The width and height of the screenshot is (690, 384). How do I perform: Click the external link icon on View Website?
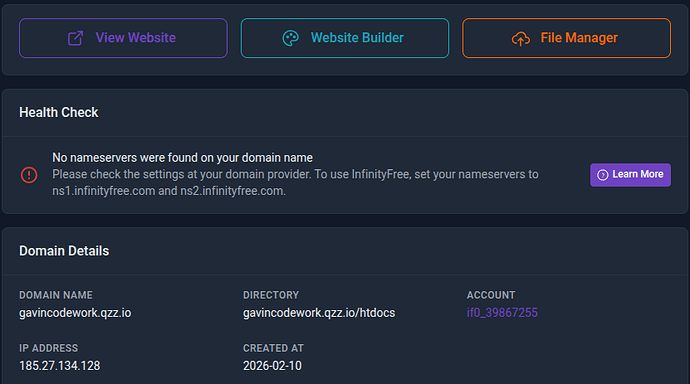tap(76, 38)
